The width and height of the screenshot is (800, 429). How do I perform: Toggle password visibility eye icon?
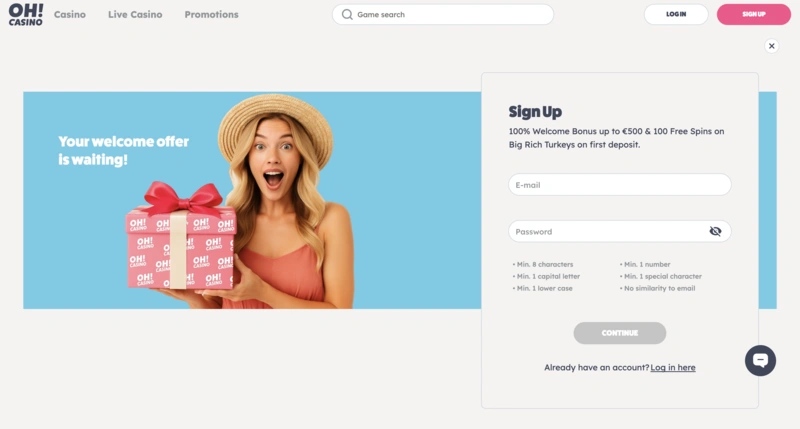pos(715,232)
